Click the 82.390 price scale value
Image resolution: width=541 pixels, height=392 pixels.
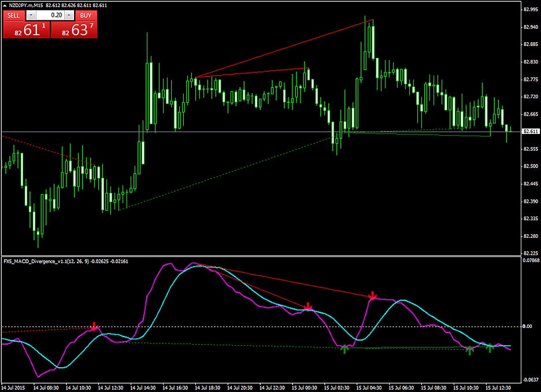(531, 201)
